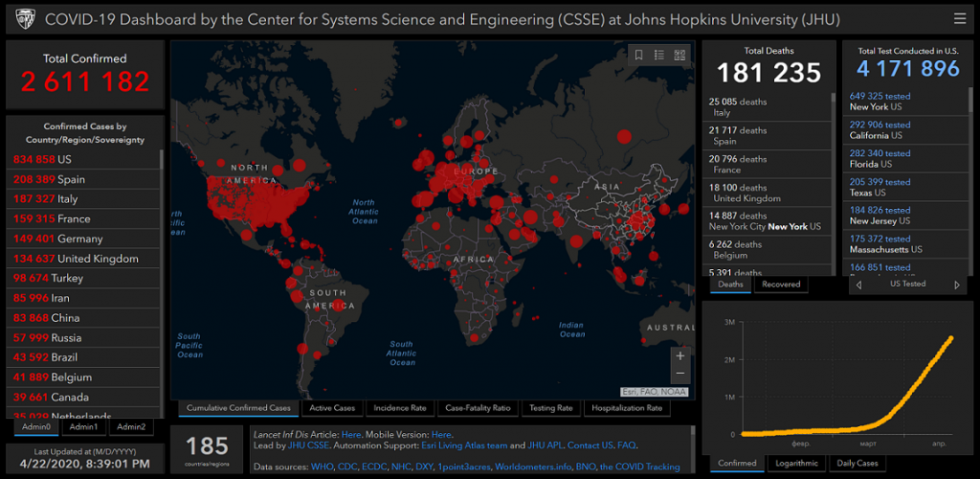This screenshot has width=980, height=479.
Task: Click the Johns Hopkins shield logo
Action: [25, 19]
